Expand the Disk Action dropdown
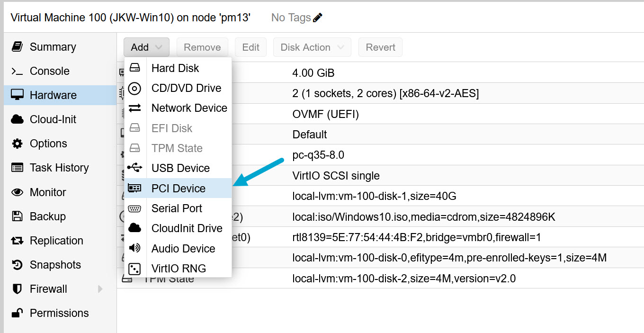This screenshot has height=333, width=644. pyautogui.click(x=312, y=47)
